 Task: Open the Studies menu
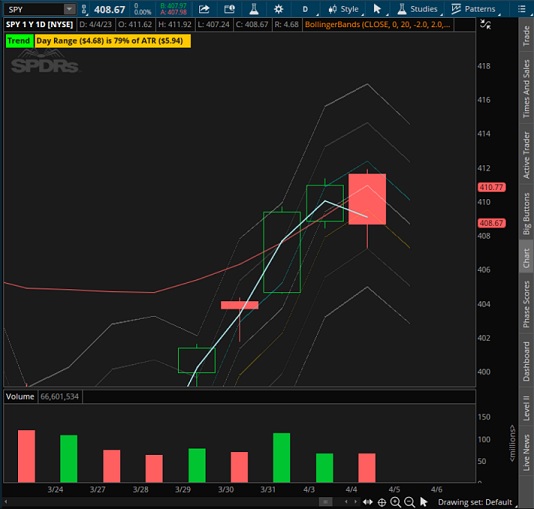(418, 9)
